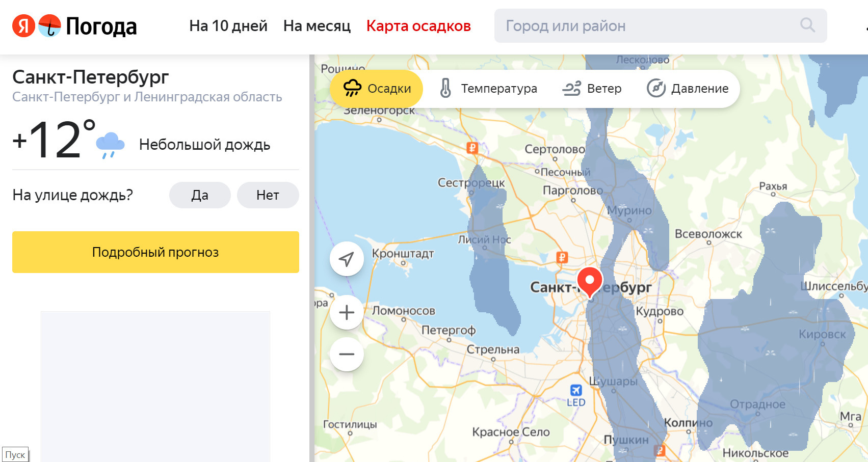Switch map to Ветер layer
868x462 pixels.
click(x=592, y=89)
